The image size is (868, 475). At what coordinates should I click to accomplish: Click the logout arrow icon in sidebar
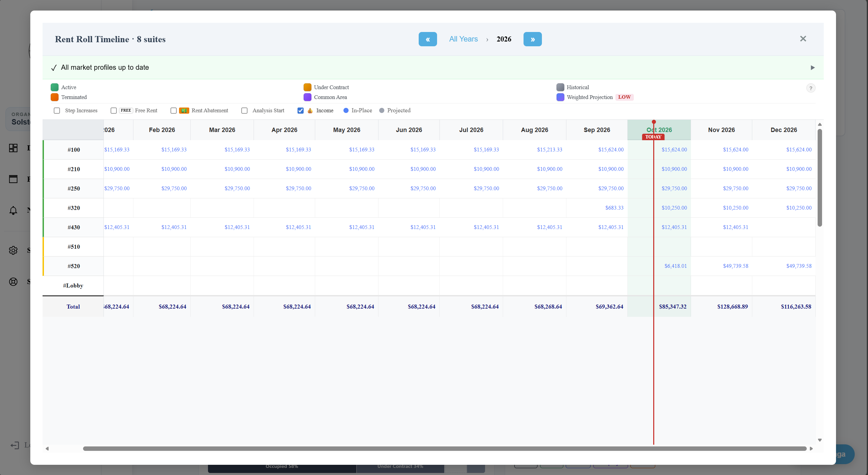[x=15, y=445]
